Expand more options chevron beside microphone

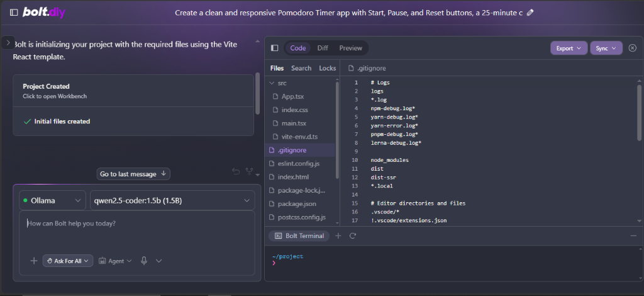159,261
